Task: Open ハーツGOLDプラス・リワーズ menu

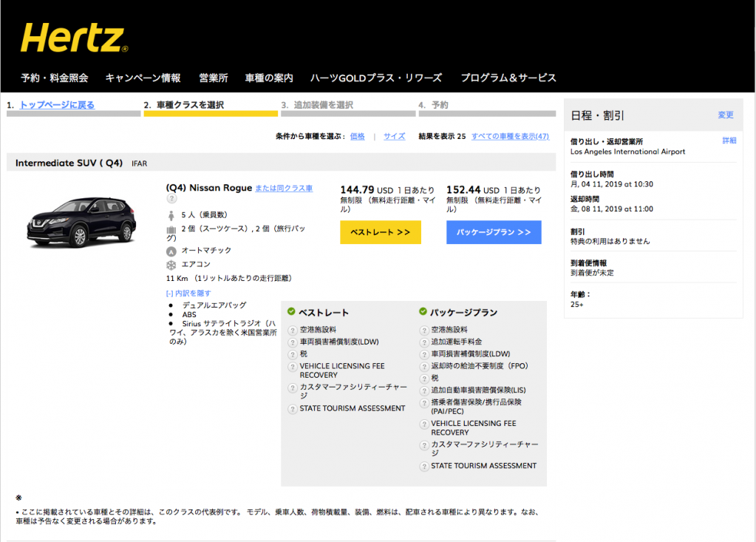Action: pyautogui.click(x=375, y=78)
